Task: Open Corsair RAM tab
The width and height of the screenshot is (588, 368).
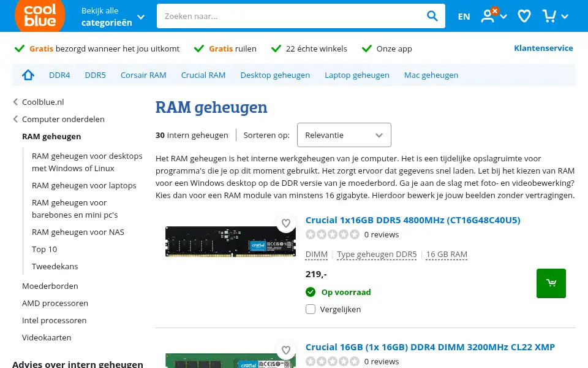Action: pos(143,75)
